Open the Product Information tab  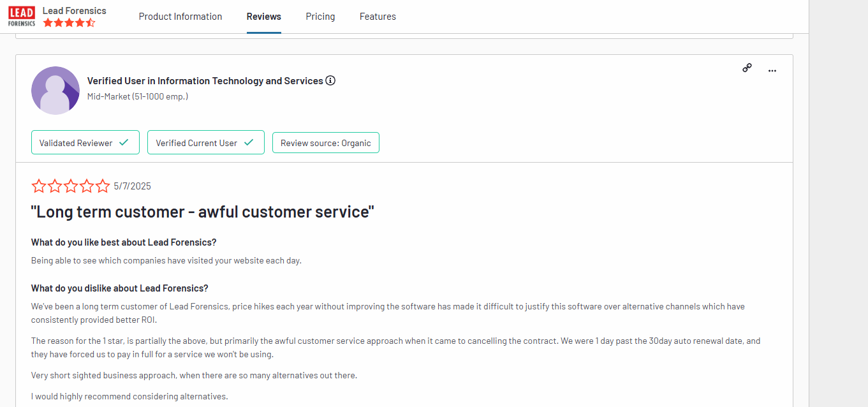tap(180, 17)
